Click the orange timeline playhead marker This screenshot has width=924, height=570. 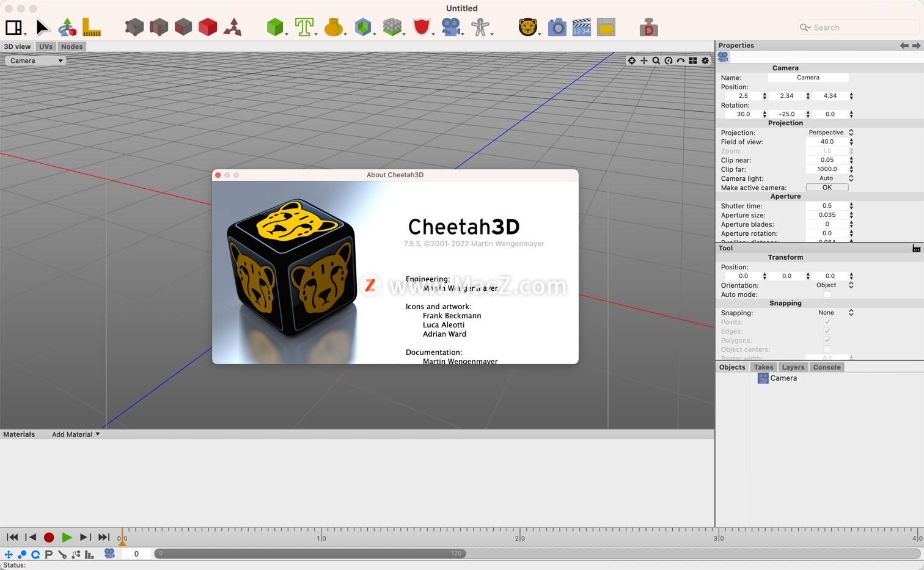[122, 538]
